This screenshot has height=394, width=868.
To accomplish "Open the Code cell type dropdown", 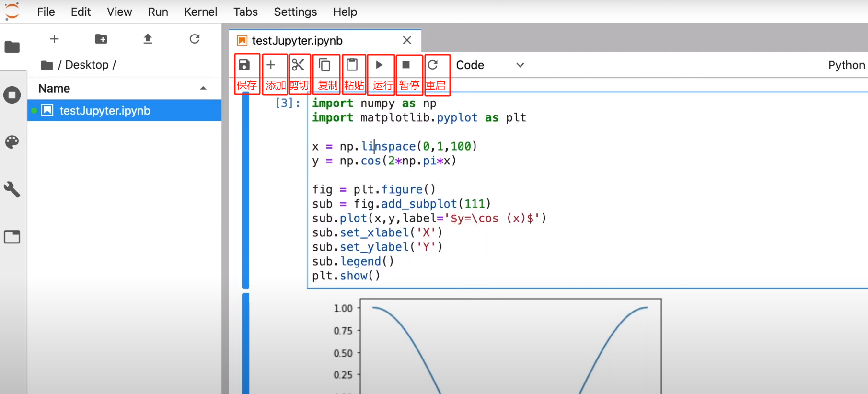I will click(x=490, y=65).
